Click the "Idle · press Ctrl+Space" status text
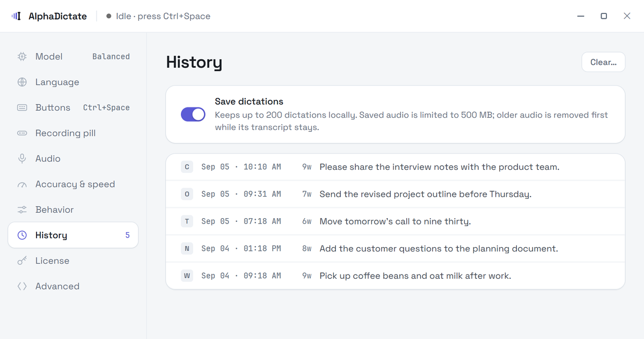 (163, 16)
